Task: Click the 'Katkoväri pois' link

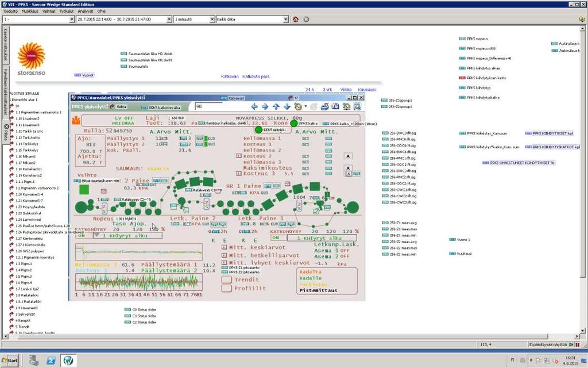Action: pyautogui.click(x=256, y=76)
